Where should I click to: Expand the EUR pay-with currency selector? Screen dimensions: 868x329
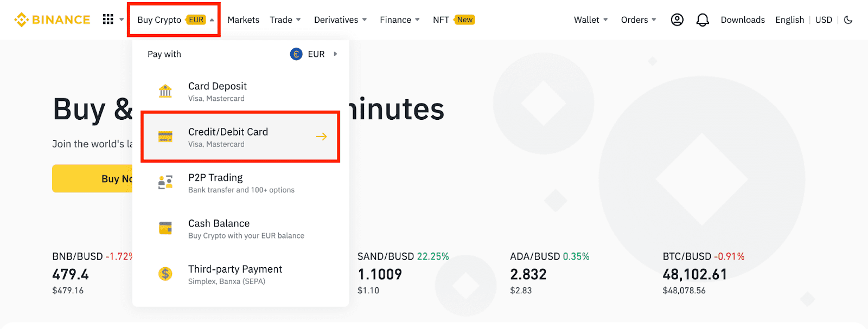click(x=315, y=54)
